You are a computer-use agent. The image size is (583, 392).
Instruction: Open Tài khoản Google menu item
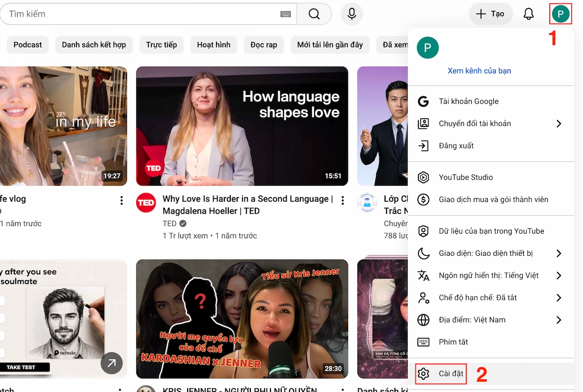491,101
